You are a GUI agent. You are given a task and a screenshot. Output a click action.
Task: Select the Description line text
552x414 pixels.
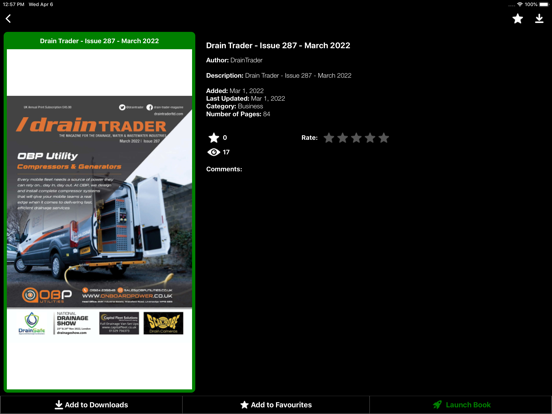point(279,75)
